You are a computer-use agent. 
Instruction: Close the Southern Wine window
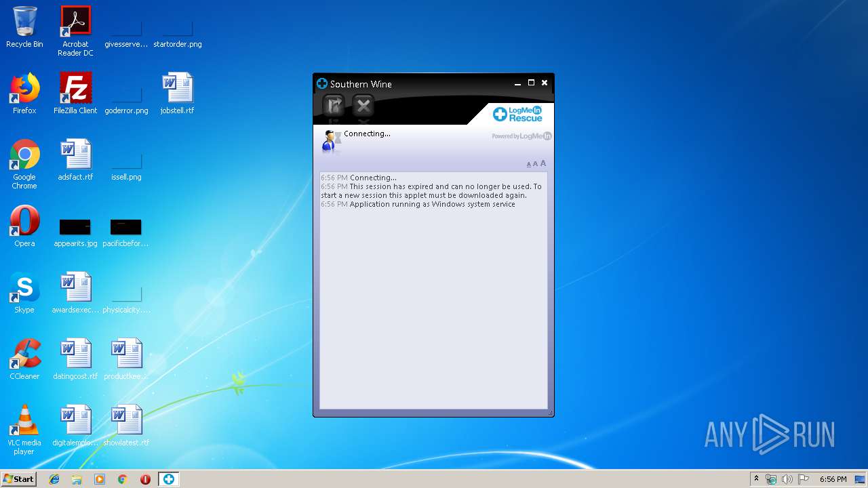[x=544, y=83]
